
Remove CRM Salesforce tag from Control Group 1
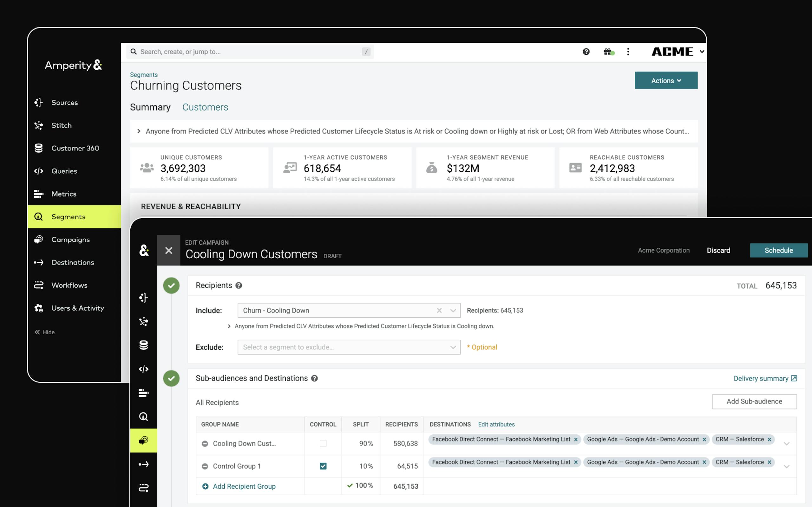(x=769, y=462)
